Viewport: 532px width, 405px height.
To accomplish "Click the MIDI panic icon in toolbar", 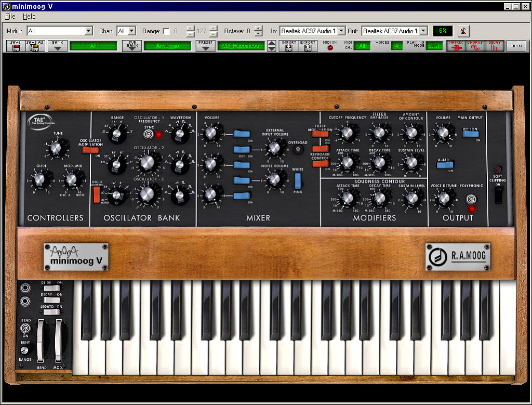I will point(464,31).
